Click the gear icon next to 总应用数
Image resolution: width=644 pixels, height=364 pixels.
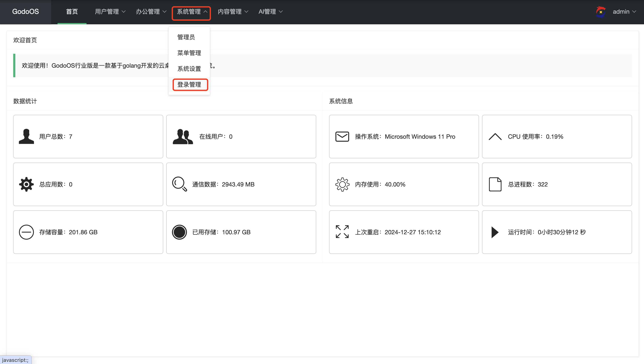[x=26, y=184]
